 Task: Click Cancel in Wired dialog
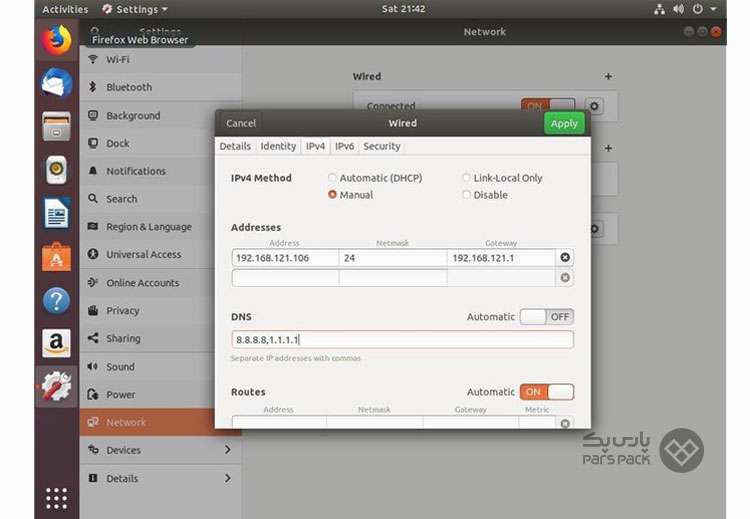click(x=241, y=123)
